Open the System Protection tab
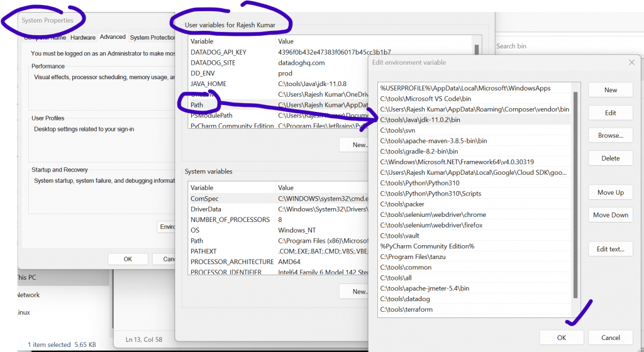 tap(153, 38)
